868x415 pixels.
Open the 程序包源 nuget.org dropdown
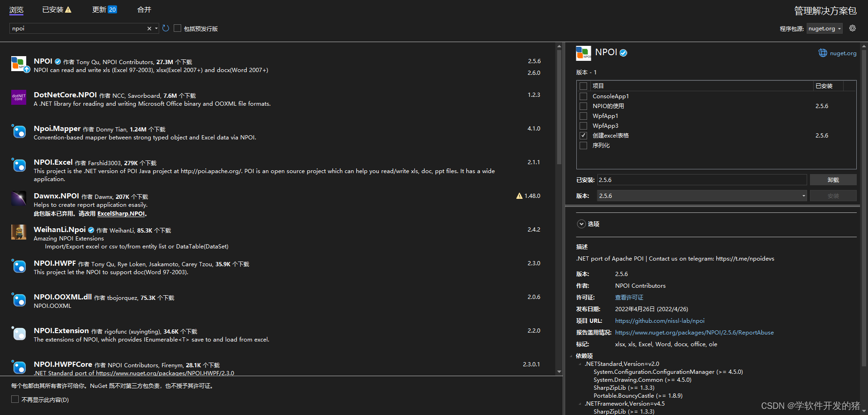pyautogui.click(x=824, y=29)
